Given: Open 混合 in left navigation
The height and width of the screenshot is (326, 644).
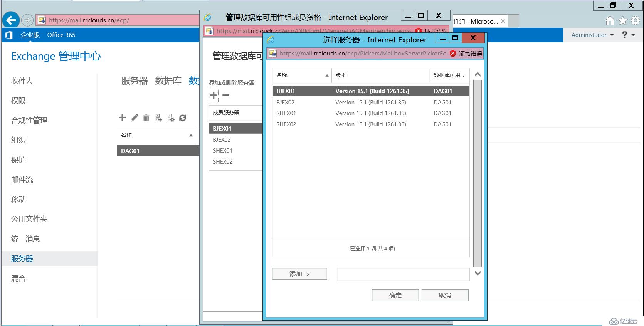Looking at the screenshot, I should (x=18, y=278).
